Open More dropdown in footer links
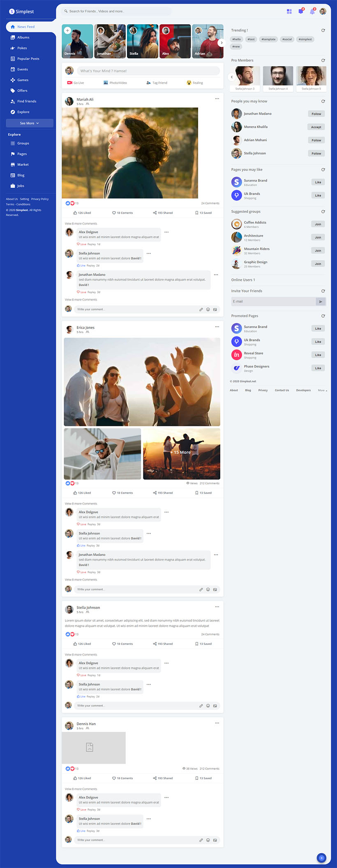337x868 pixels. [x=323, y=390]
